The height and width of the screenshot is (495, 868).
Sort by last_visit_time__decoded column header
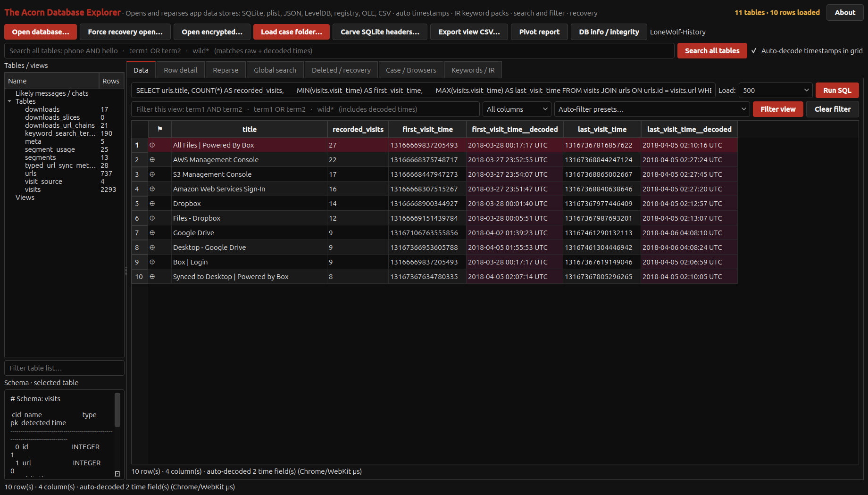click(x=689, y=129)
